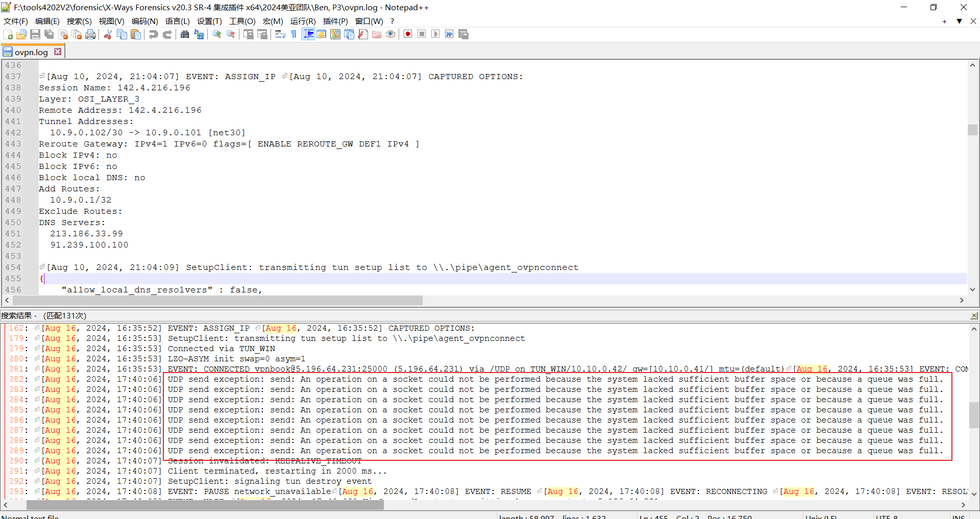Viewport: 980px width, 519px height.
Task: Select the ovpn.log tab
Action: (x=31, y=52)
